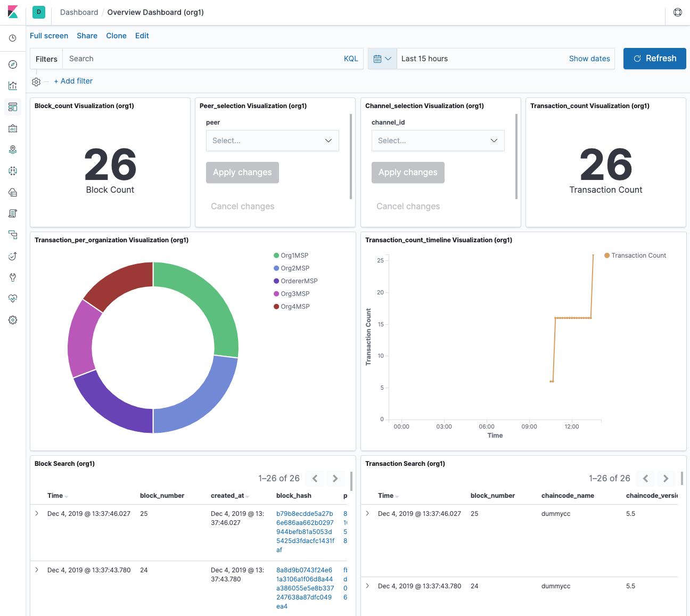Click Add filter link
The image size is (690, 616).
[x=73, y=81]
